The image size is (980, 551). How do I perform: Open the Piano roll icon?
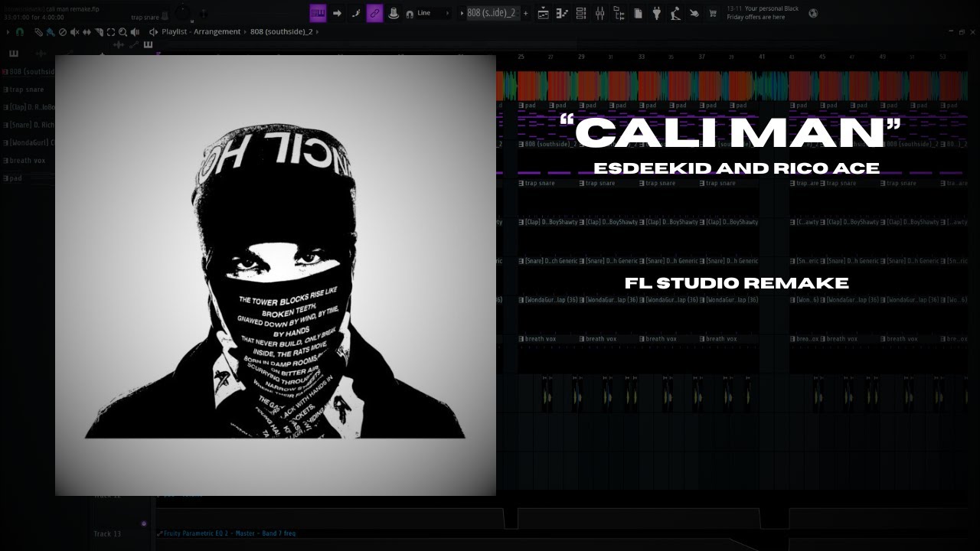tap(562, 14)
